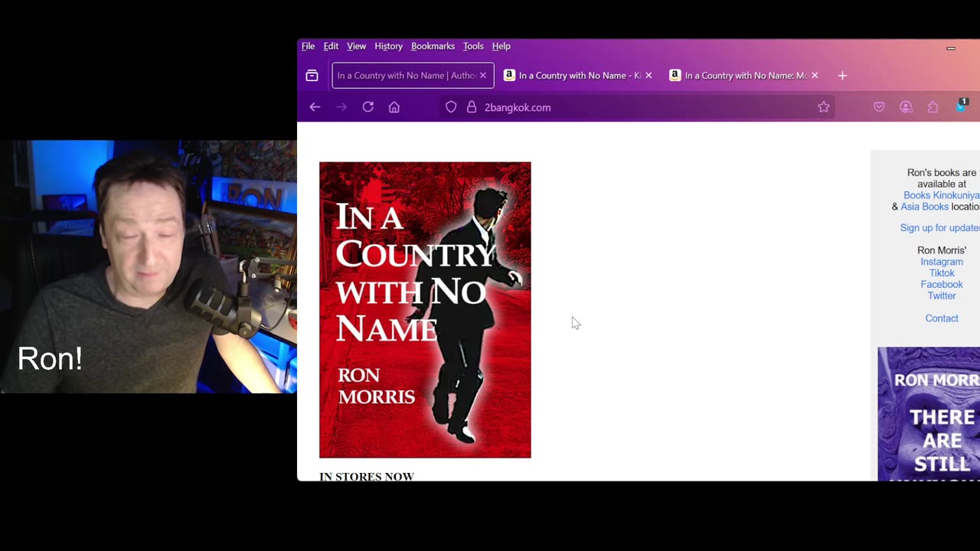980x551 pixels.
Task: Open the Bookmarks menu
Action: click(433, 46)
